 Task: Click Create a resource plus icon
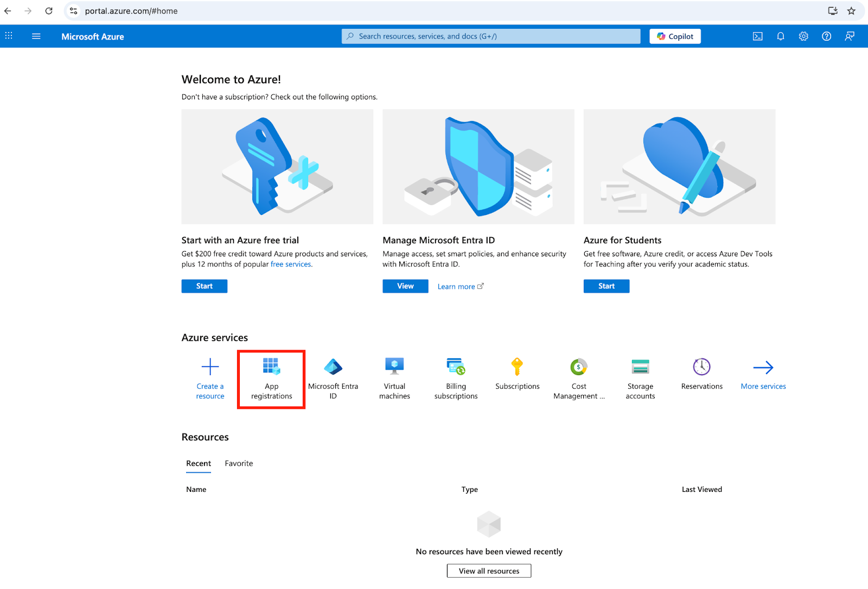pyautogui.click(x=210, y=367)
